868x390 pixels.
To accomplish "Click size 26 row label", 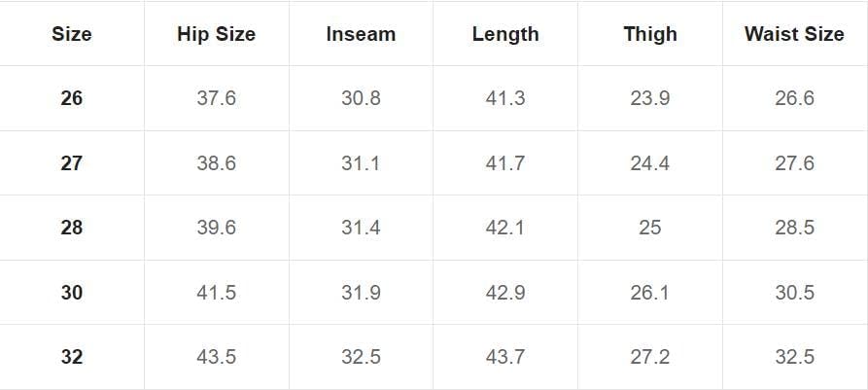I will [71, 98].
